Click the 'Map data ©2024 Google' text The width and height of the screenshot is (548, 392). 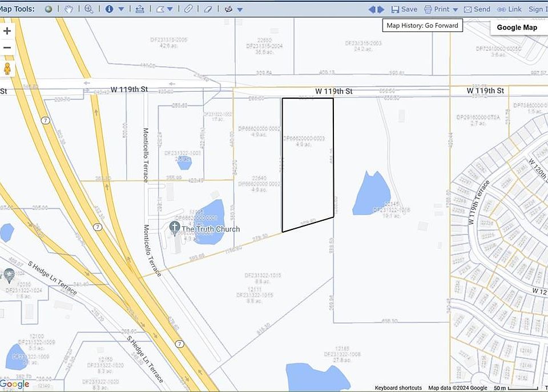coord(457,388)
